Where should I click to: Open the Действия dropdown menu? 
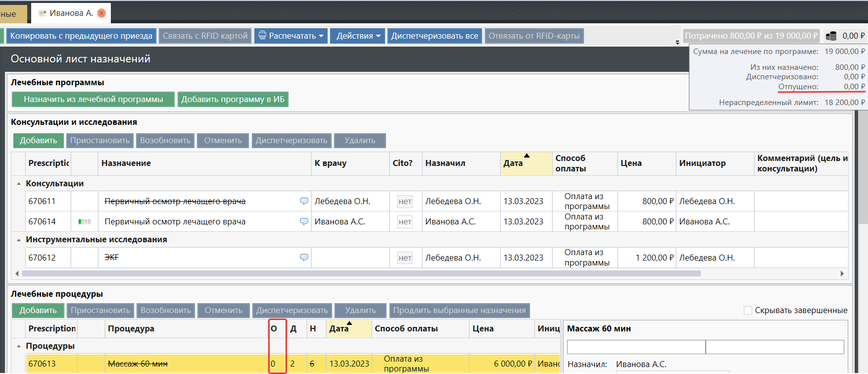(358, 36)
